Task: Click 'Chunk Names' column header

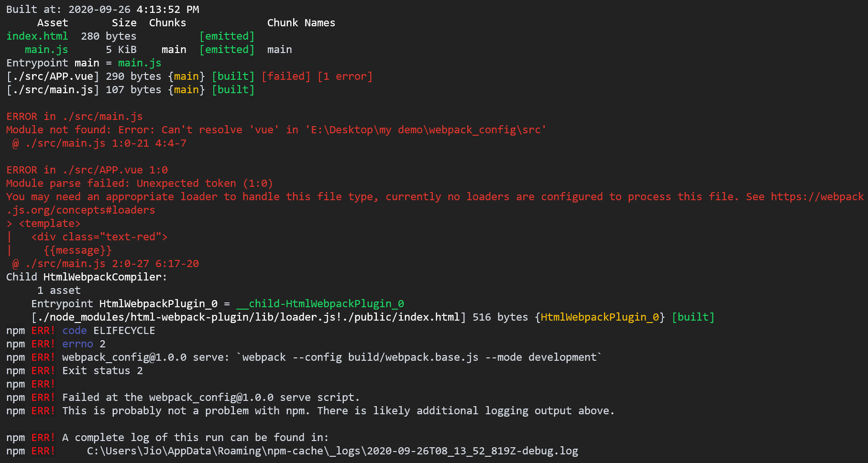Action: [x=301, y=23]
